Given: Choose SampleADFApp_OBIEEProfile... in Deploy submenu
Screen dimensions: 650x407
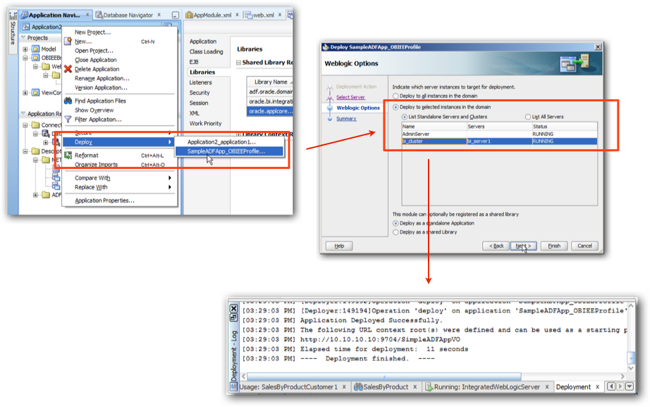Looking at the screenshot, I should [229, 151].
